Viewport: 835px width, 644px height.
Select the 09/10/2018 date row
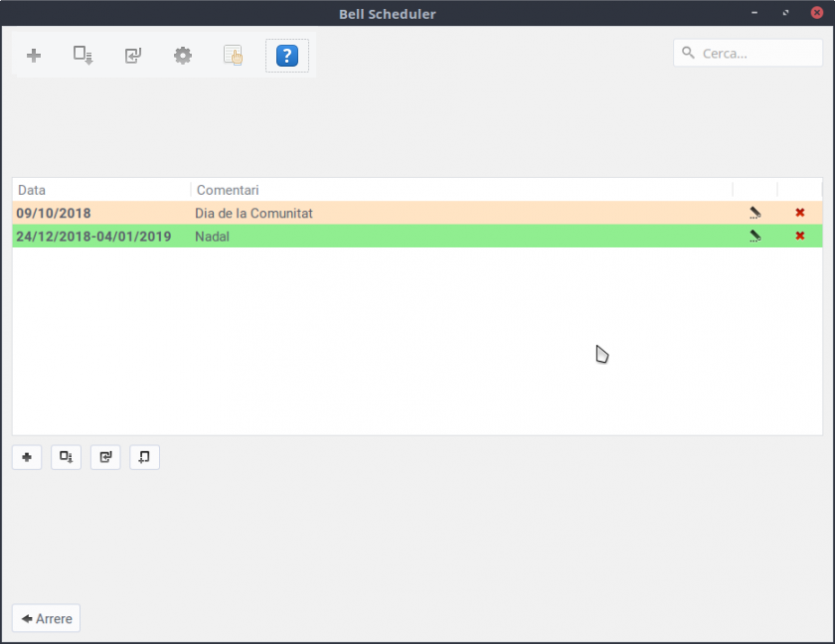point(54,213)
